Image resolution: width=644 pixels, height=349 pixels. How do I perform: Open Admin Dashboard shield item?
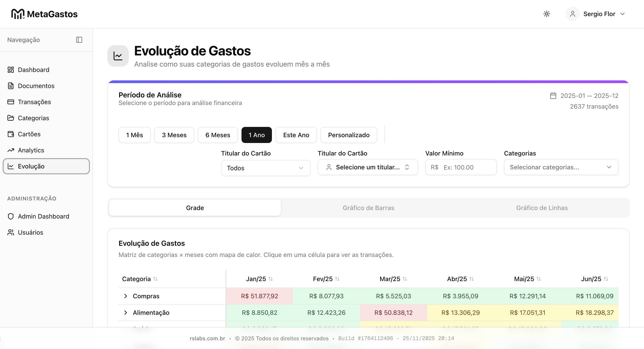(x=43, y=216)
